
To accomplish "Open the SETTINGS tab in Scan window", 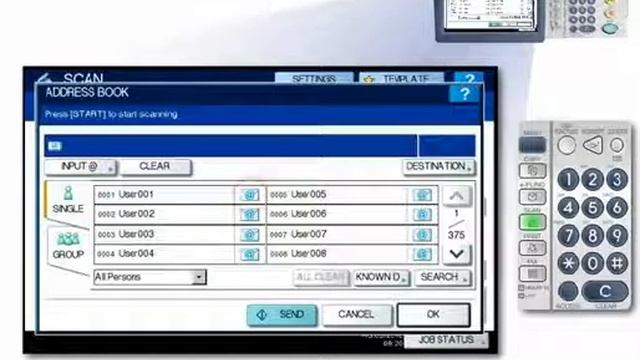I will [x=314, y=78].
